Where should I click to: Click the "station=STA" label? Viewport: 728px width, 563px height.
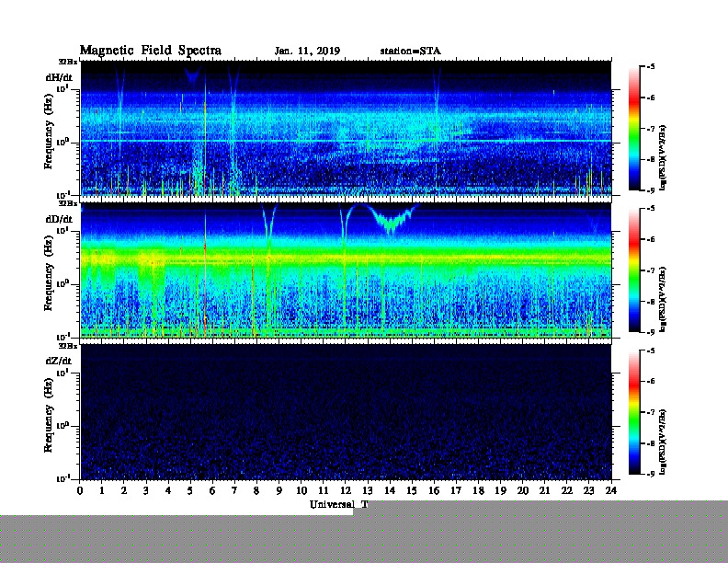[x=411, y=52]
